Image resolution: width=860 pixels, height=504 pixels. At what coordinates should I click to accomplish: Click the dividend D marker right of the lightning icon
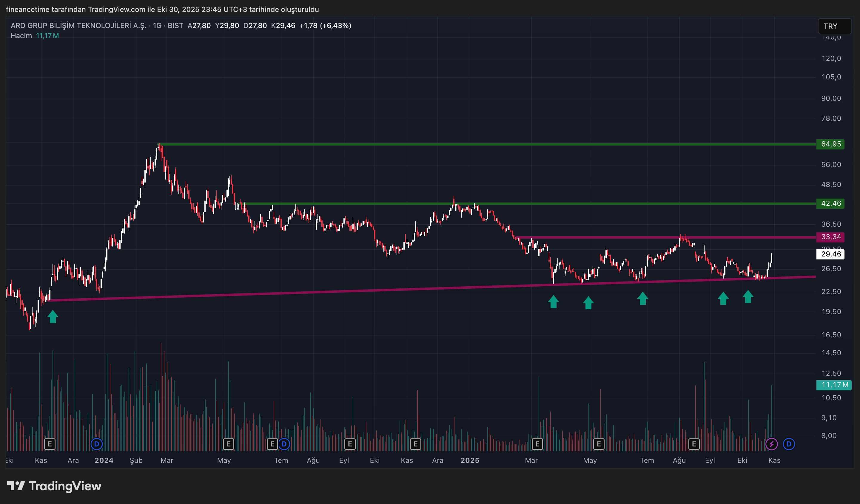tap(789, 444)
